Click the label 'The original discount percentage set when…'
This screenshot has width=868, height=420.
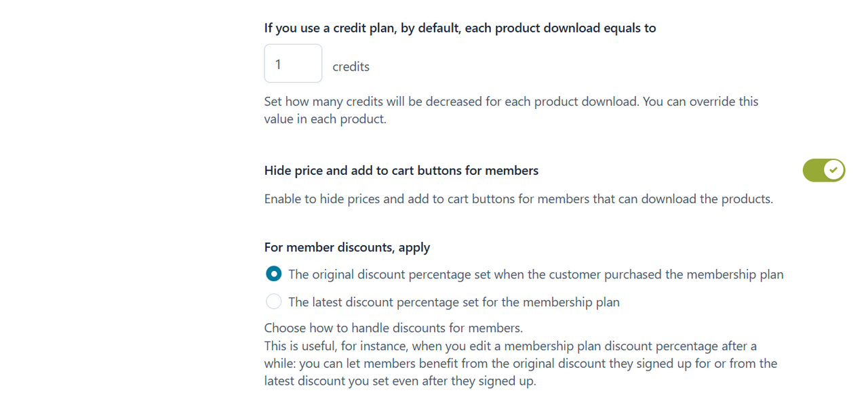click(536, 274)
